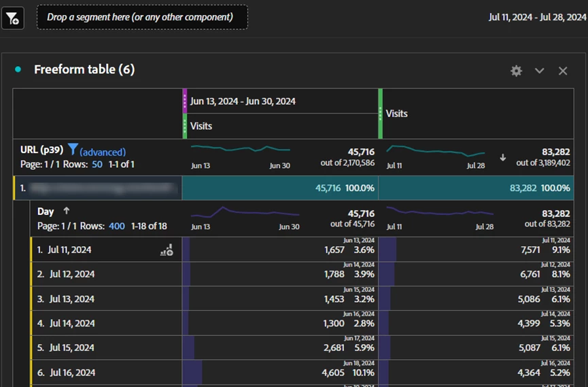Click the Day Jul 11 to Jul 28 sparkline
Screen dimensions: 588x387
click(440, 212)
